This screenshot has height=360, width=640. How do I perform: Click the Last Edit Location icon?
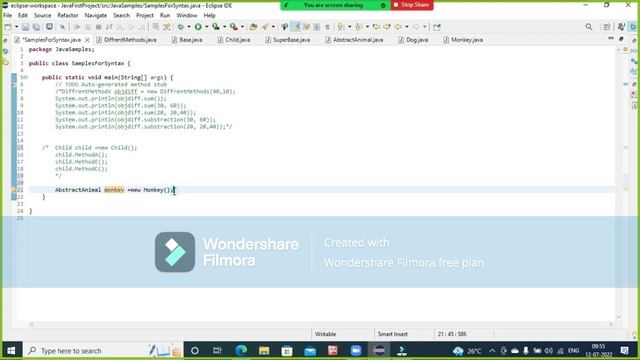(x=376, y=27)
